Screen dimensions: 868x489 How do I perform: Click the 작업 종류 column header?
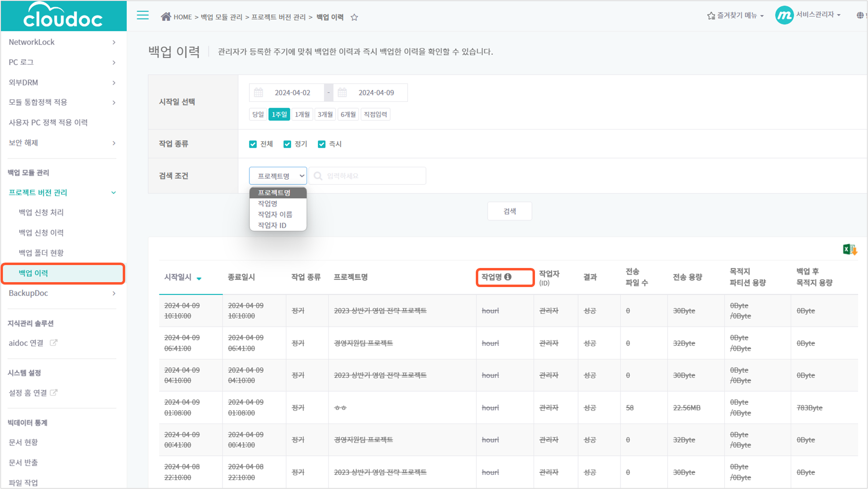pos(306,277)
